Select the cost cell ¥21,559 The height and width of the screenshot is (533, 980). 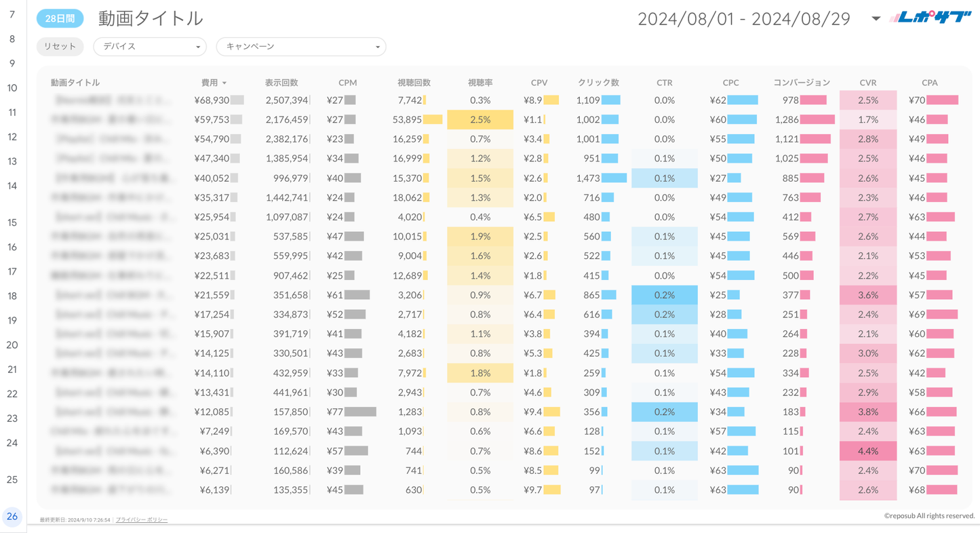tap(211, 296)
